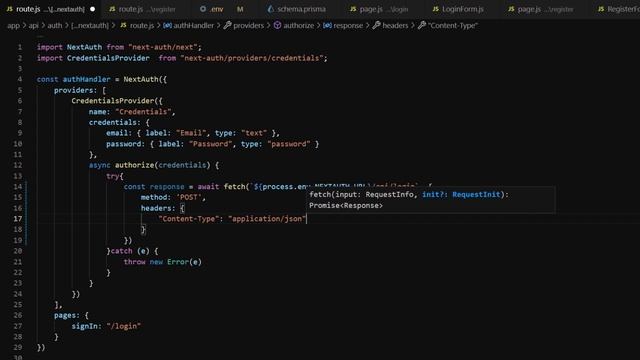The height and width of the screenshot is (360, 640).
Task: Click the headers property wrench icon in breadcrumbs
Action: click(x=376, y=25)
